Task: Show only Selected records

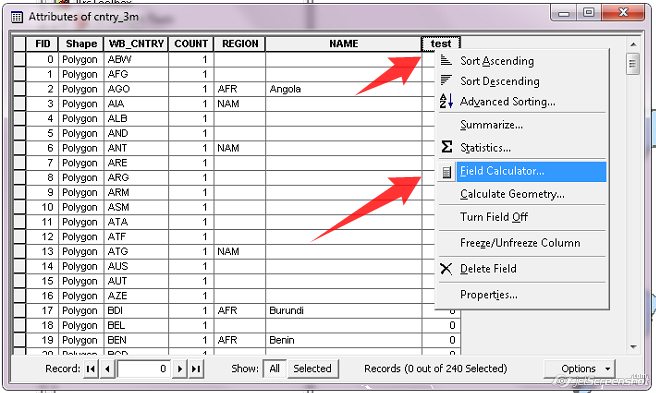Action: click(x=312, y=369)
